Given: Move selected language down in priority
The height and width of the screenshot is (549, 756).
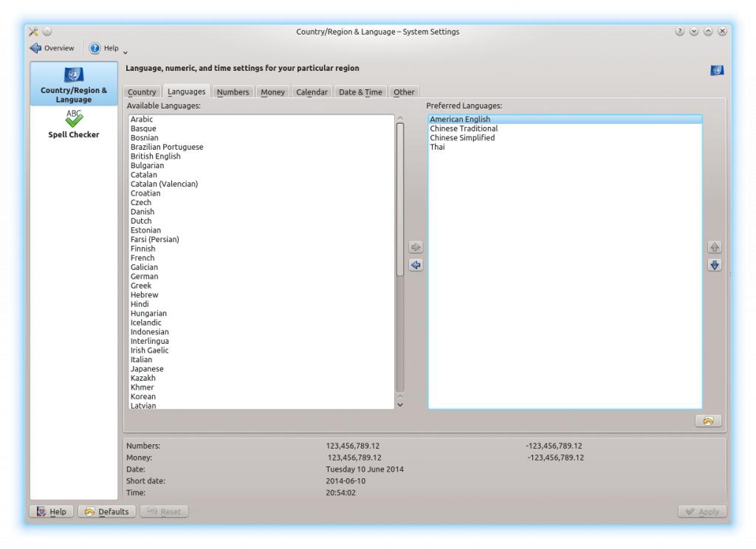Looking at the screenshot, I should coord(714,265).
